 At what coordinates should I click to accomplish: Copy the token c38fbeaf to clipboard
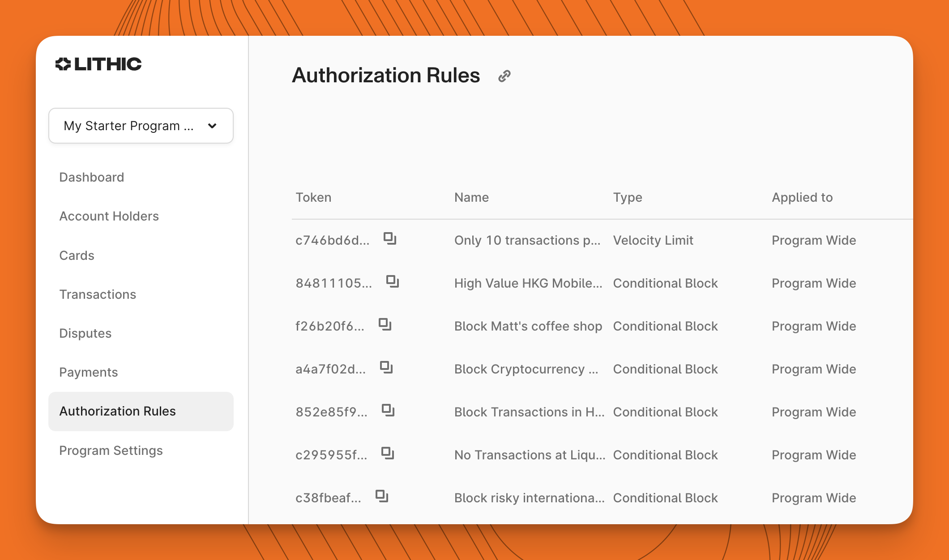coord(382,496)
